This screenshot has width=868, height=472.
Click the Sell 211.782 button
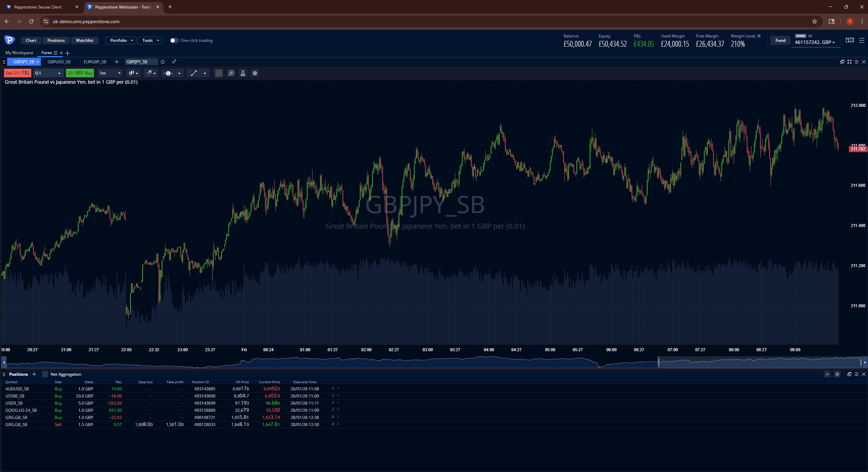(17, 73)
